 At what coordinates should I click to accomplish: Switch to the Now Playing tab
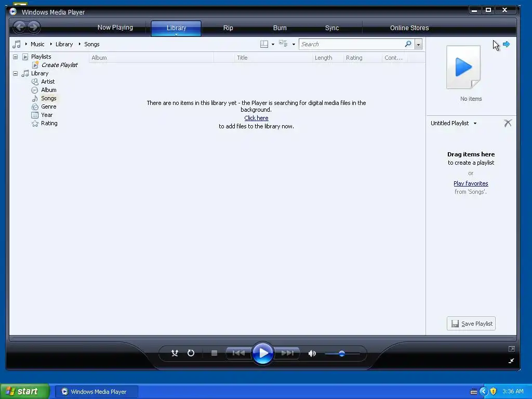pyautogui.click(x=115, y=28)
